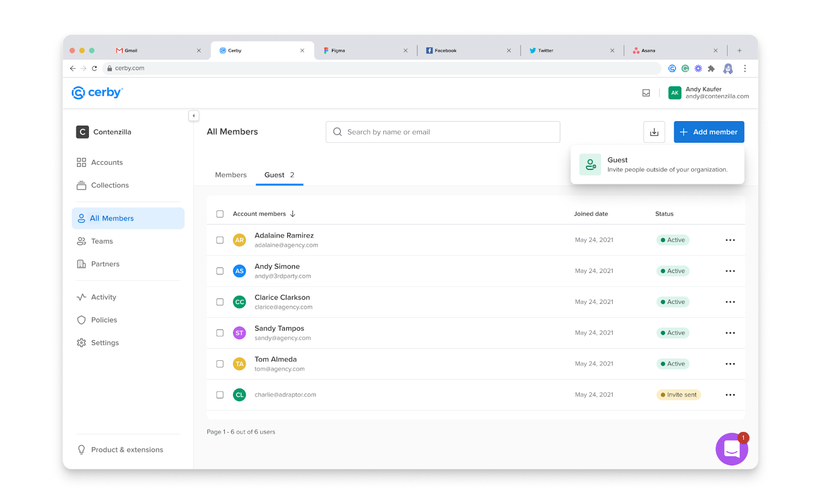The width and height of the screenshot is (821, 504).
Task: Check Sandy Tampos row checkbox
Action: tap(220, 333)
